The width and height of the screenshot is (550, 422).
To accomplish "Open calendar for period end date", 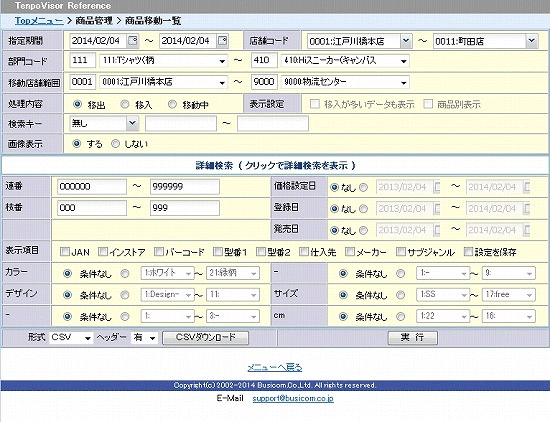I will (x=223, y=41).
